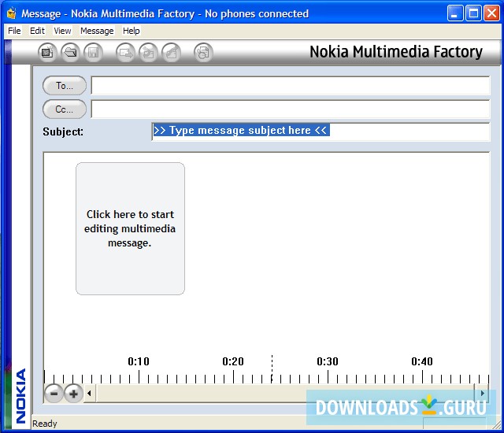
Task: Click the 0:40 mark on timeline
Action: point(422,361)
